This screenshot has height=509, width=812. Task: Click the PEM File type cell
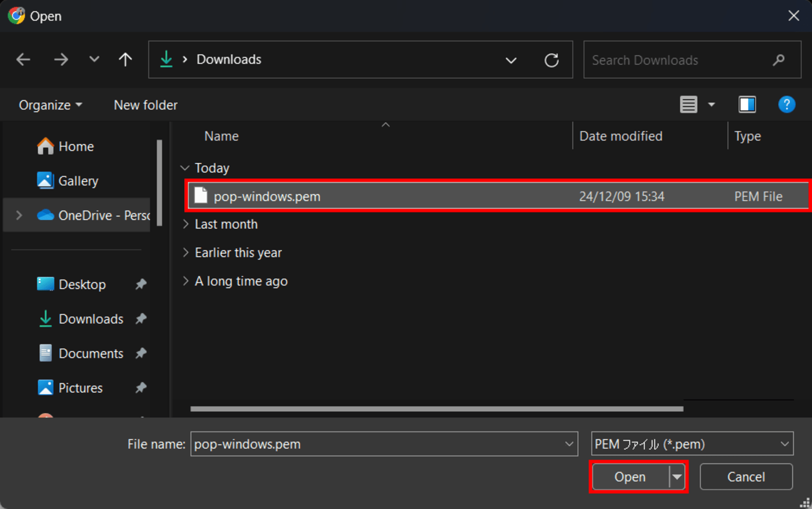click(x=758, y=197)
